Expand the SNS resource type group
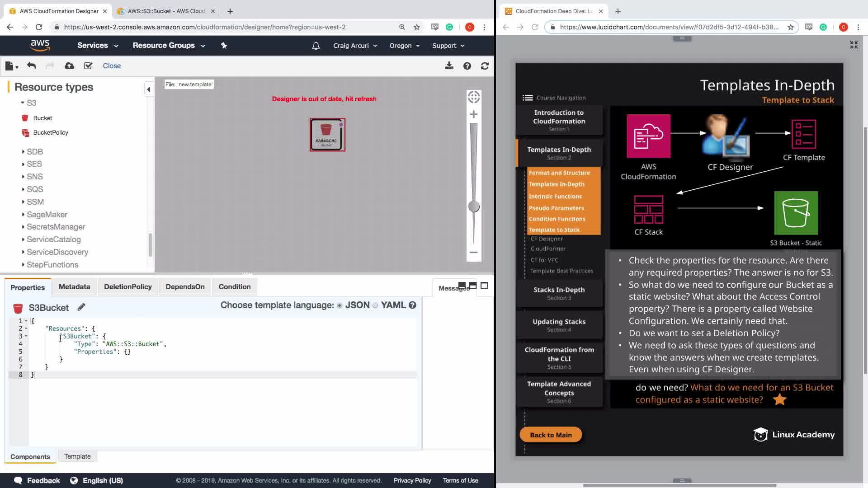868x488 pixels. pyautogui.click(x=34, y=177)
